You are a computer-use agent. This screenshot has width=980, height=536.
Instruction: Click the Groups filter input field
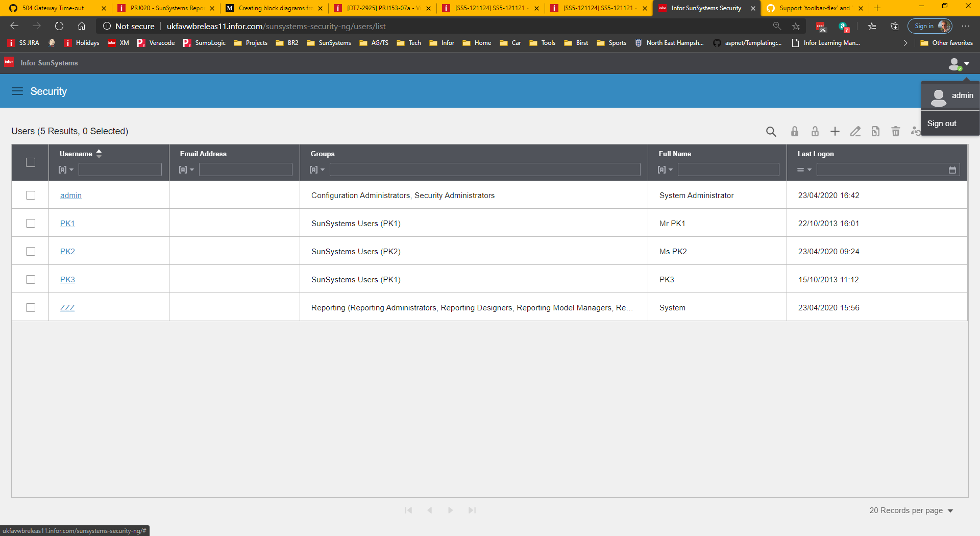[485, 169]
